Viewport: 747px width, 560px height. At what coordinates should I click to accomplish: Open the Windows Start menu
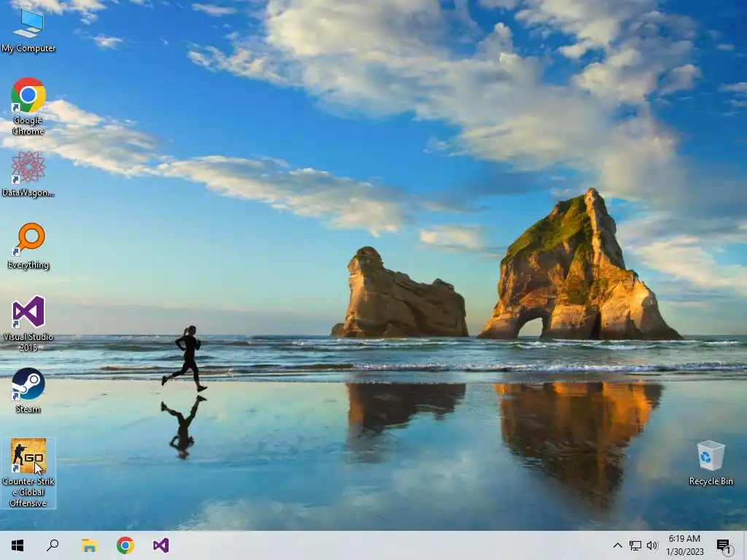18,545
